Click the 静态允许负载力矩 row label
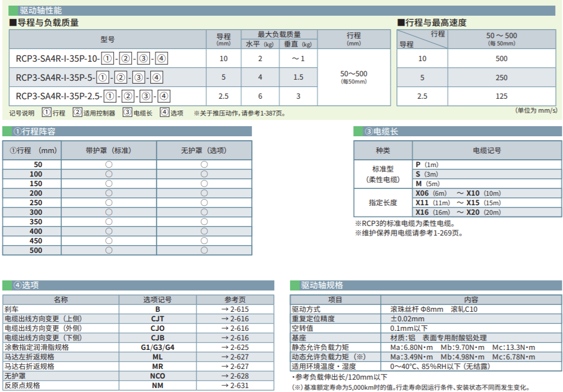 (320, 348)
